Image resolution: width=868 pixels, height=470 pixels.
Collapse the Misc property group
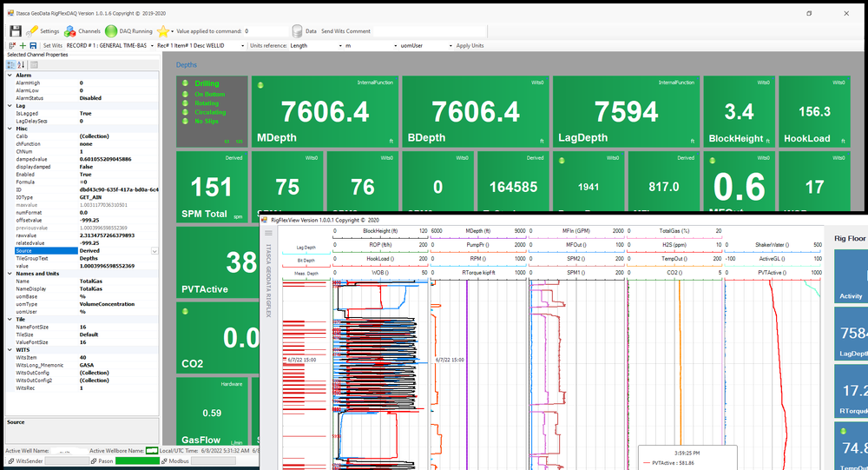point(10,129)
